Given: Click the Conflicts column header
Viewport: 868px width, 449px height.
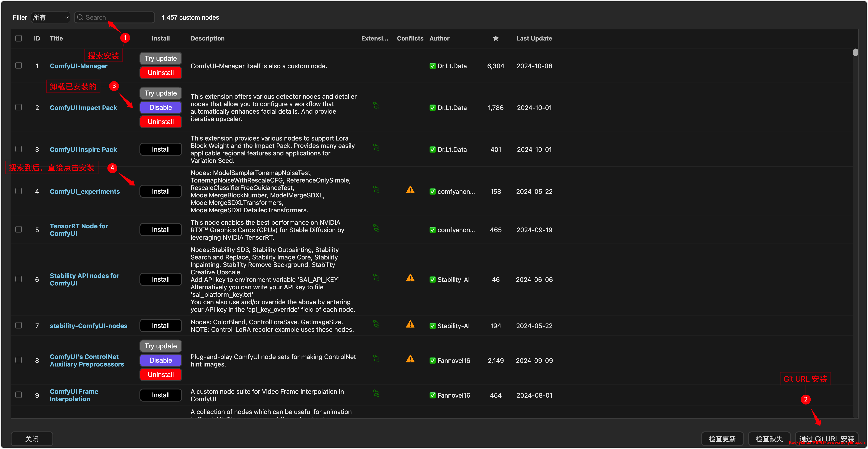Looking at the screenshot, I should pyautogui.click(x=410, y=38).
